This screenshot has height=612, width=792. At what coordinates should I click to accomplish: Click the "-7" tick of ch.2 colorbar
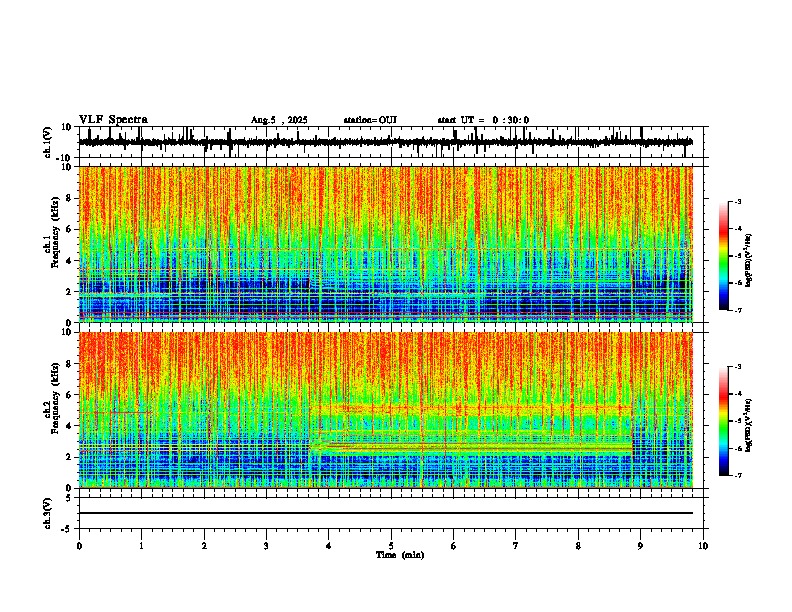737,475
